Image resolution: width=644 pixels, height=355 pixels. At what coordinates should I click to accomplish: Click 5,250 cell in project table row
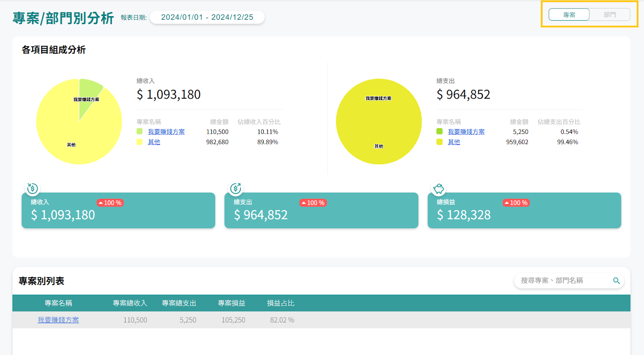point(188,320)
